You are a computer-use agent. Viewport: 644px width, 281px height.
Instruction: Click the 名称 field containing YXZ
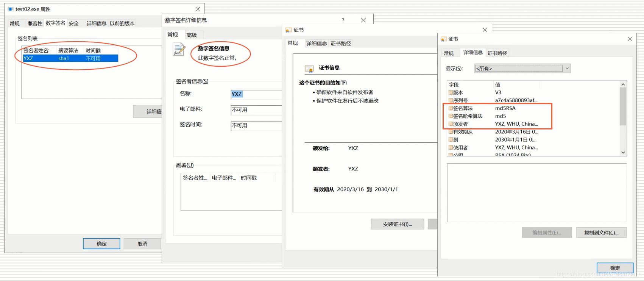(x=256, y=94)
